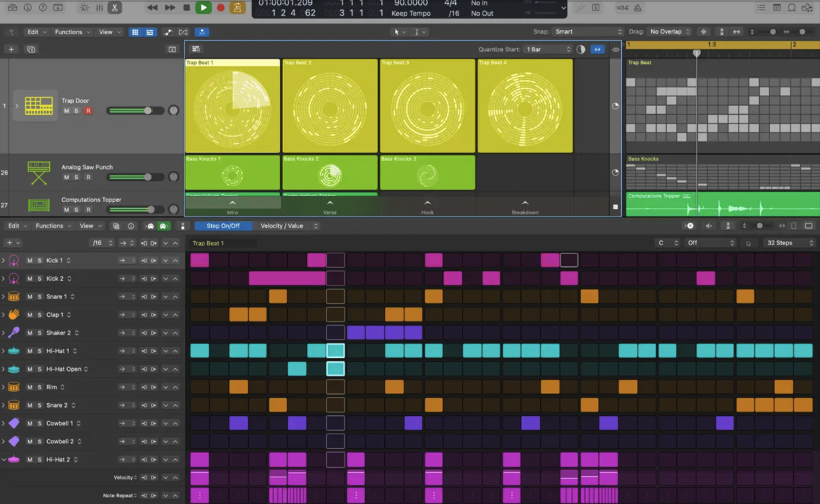Enable the count-in 1234 button
Screen dimensions: 820x504
[622, 8]
